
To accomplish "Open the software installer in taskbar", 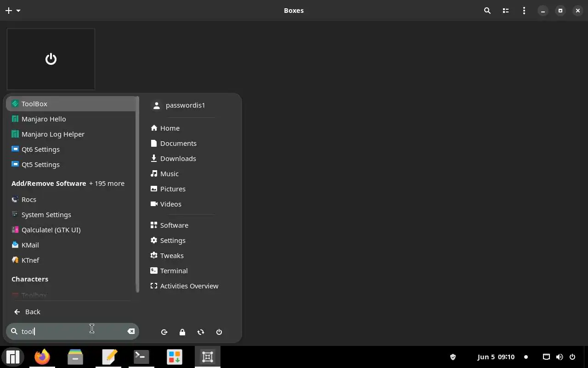I will click(x=175, y=357).
